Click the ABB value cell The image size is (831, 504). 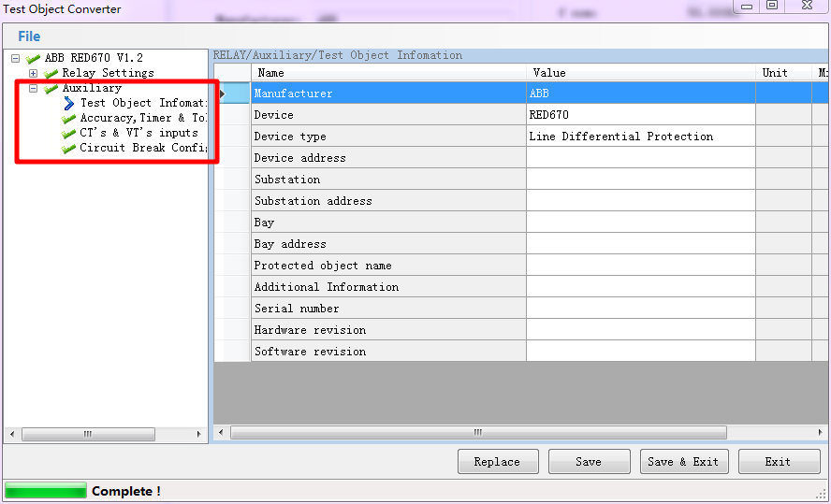click(x=641, y=94)
